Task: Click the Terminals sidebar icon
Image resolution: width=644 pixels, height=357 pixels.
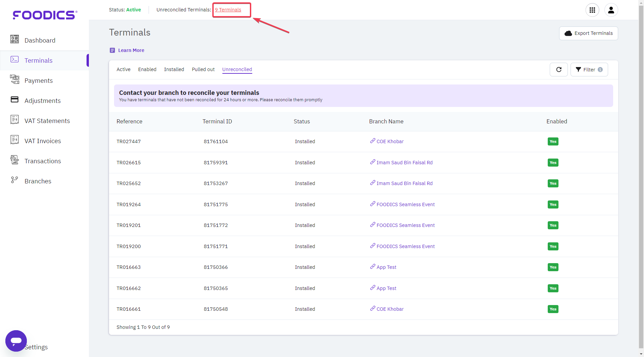Action: 14,59
